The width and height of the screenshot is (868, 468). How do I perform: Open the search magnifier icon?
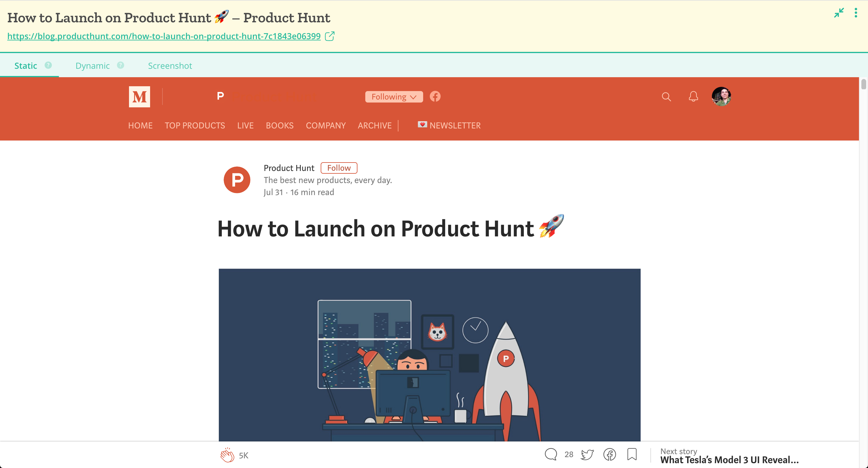click(666, 97)
